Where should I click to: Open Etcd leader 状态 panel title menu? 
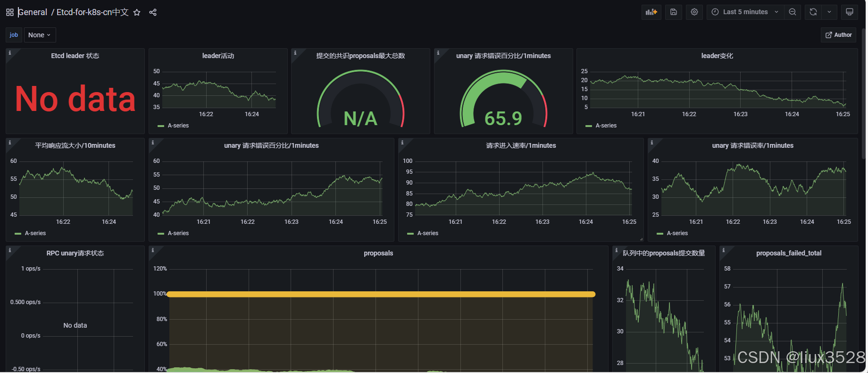click(x=75, y=56)
